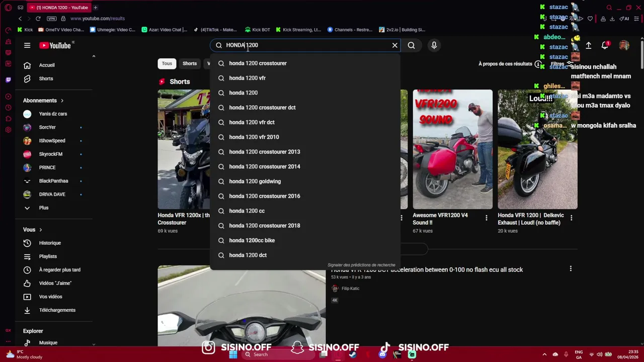The height and width of the screenshot is (362, 644).
Task: Go to YouTube home via the logo
Action: 55,45
